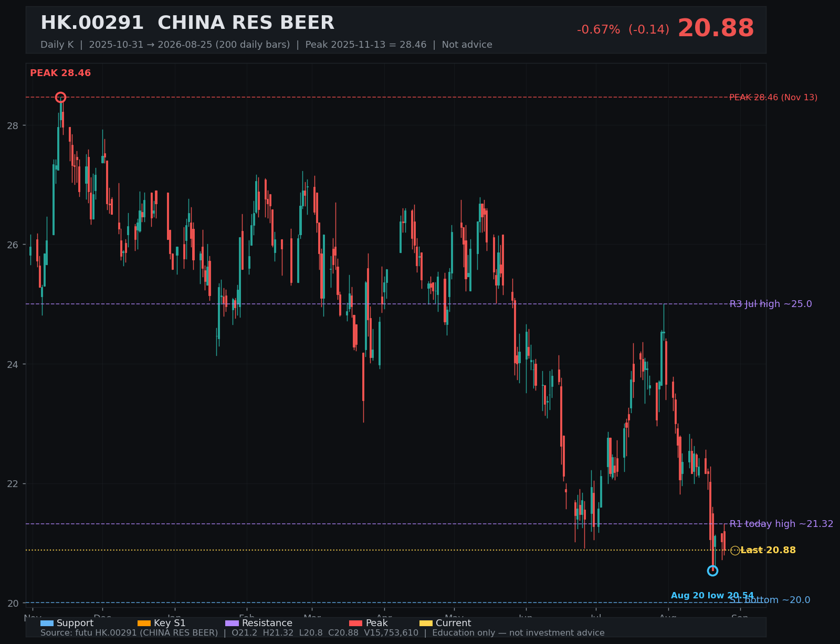This screenshot has height=644, width=840.
Task: Select the 'Peak' legend label
Action: click(x=376, y=623)
